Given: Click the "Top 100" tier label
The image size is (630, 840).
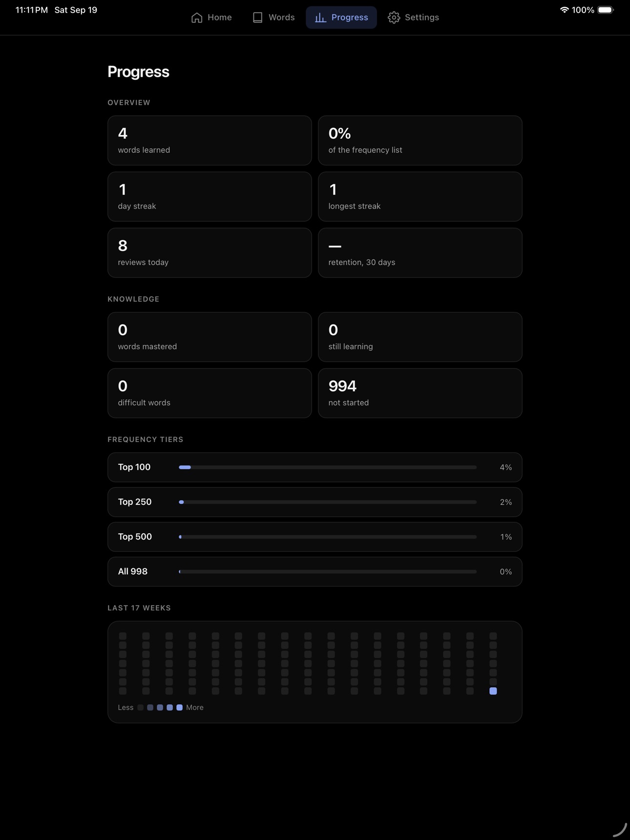Looking at the screenshot, I should point(134,467).
